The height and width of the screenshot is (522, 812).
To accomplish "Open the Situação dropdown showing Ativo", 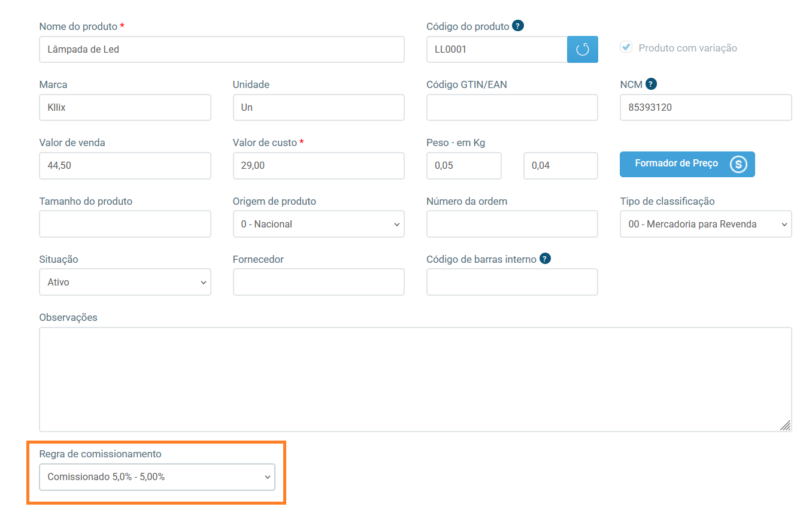I will click(x=125, y=282).
